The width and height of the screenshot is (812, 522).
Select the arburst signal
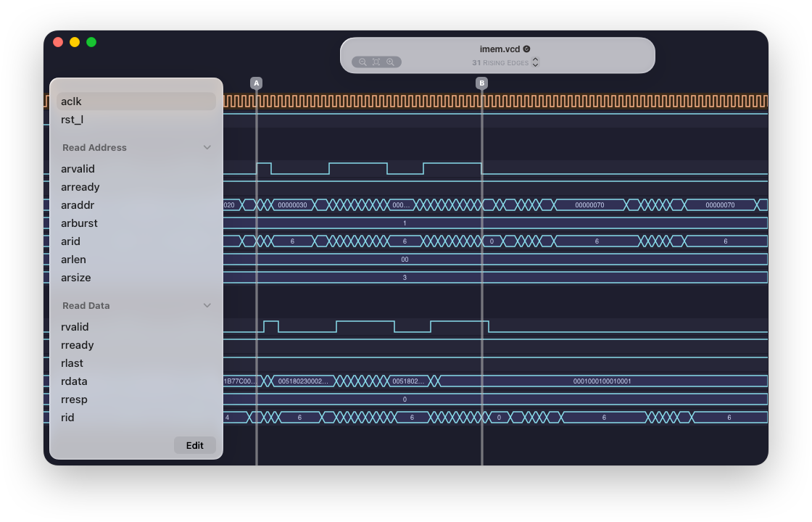pyautogui.click(x=136, y=223)
